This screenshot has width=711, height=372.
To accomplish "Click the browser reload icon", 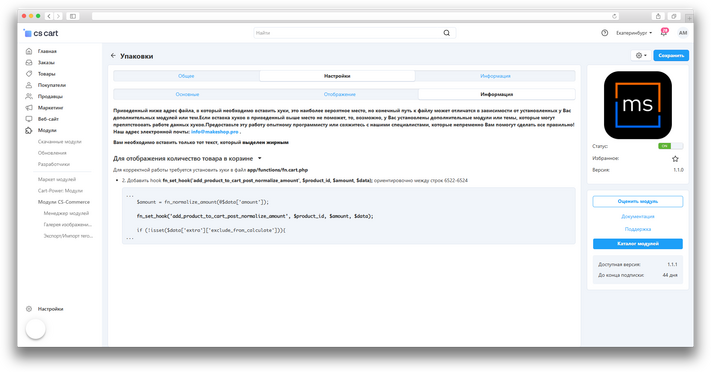I will pos(614,16).
